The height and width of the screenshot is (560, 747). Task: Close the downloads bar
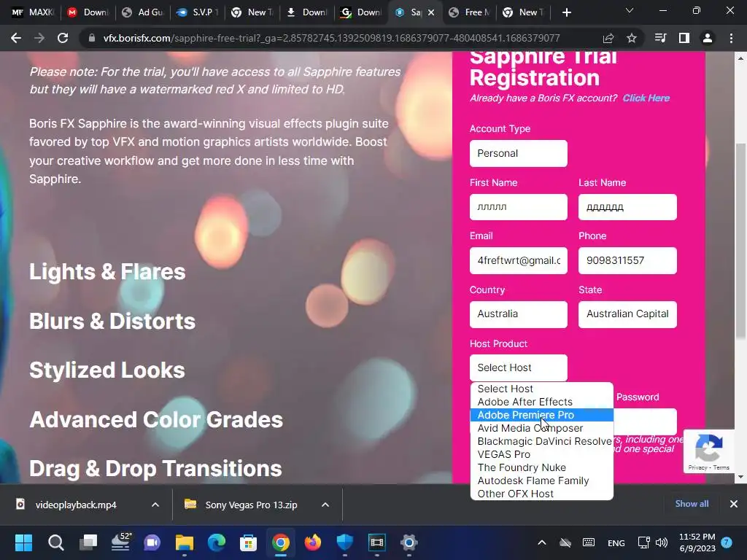coord(734,504)
